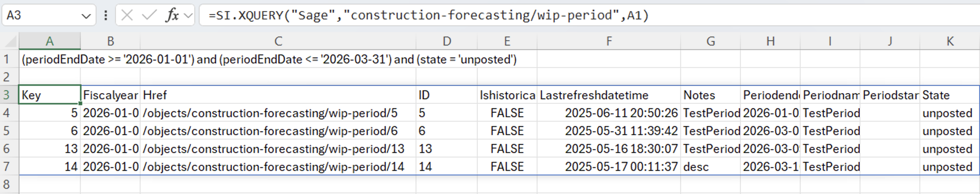
Task: Expand the dropdown next to fx
Action: point(188,16)
